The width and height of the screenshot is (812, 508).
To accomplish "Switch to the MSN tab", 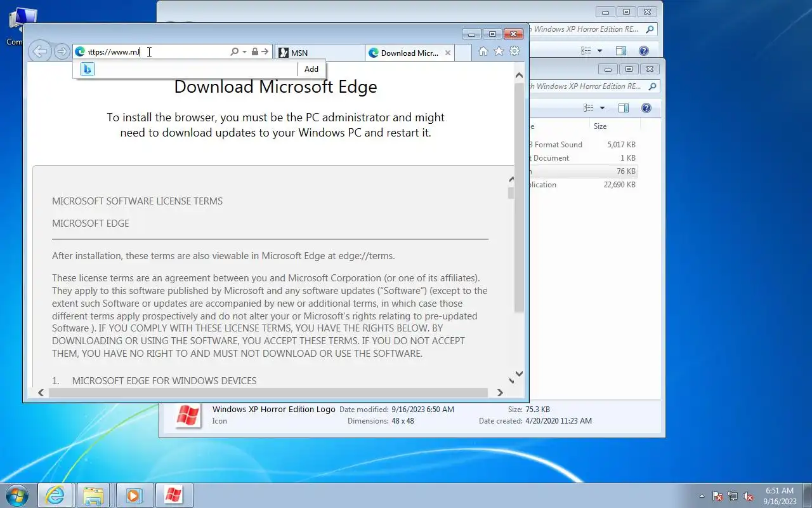I will tap(320, 53).
